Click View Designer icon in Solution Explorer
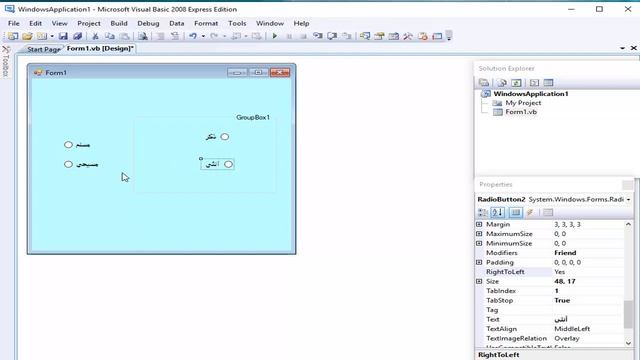Image resolution: width=640 pixels, height=360 pixels. tap(548, 83)
